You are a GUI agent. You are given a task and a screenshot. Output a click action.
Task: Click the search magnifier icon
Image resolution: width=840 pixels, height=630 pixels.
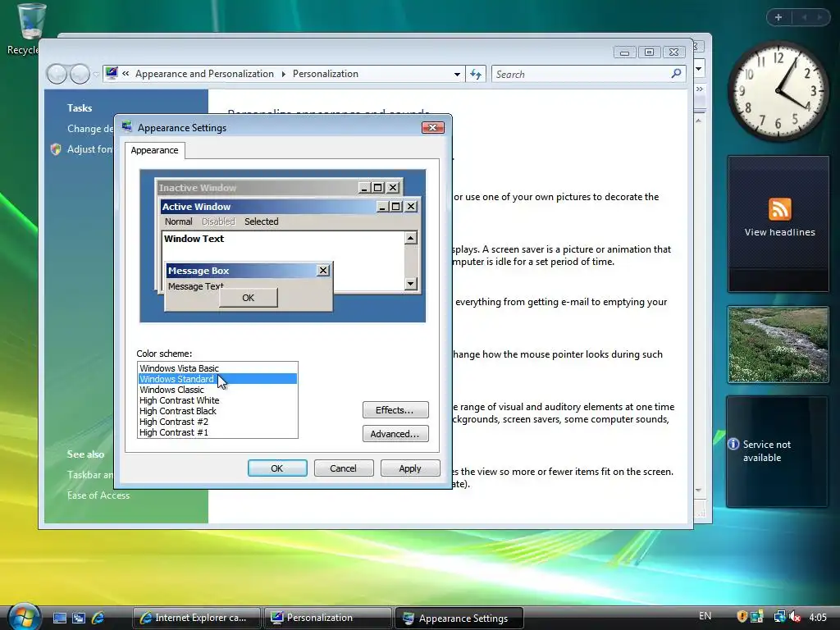point(676,73)
